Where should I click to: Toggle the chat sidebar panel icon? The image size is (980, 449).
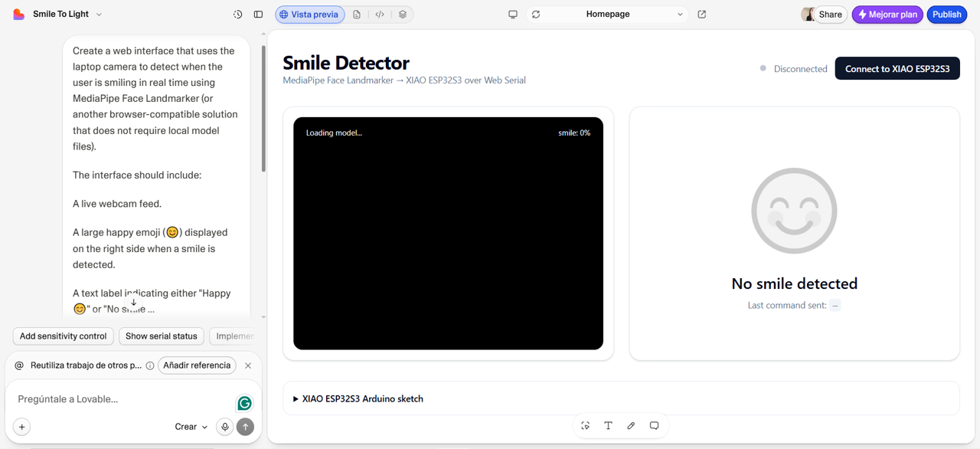(258, 15)
